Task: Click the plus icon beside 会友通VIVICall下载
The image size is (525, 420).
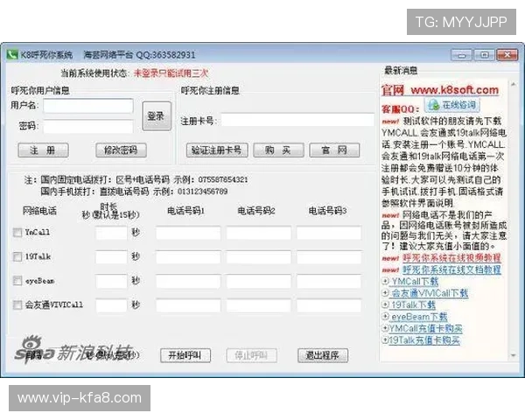Action: pyautogui.click(x=385, y=293)
